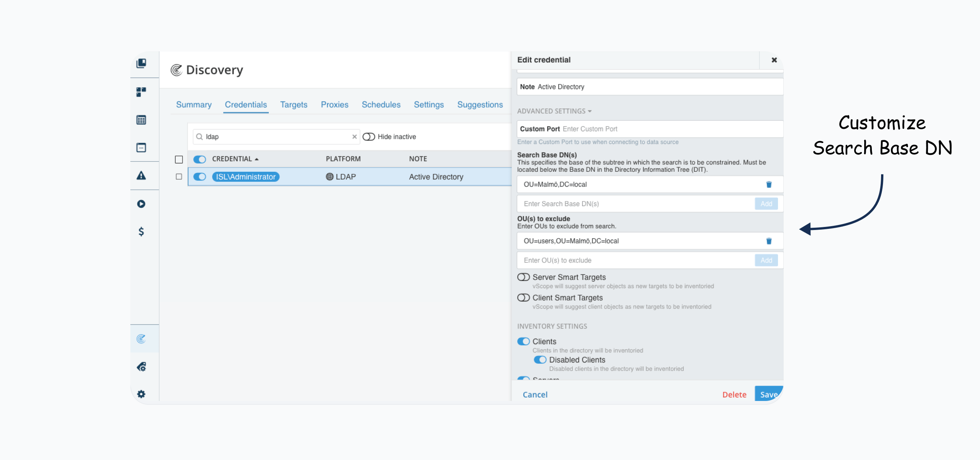Open the dashboard tiles icon in the sidebar

click(141, 92)
